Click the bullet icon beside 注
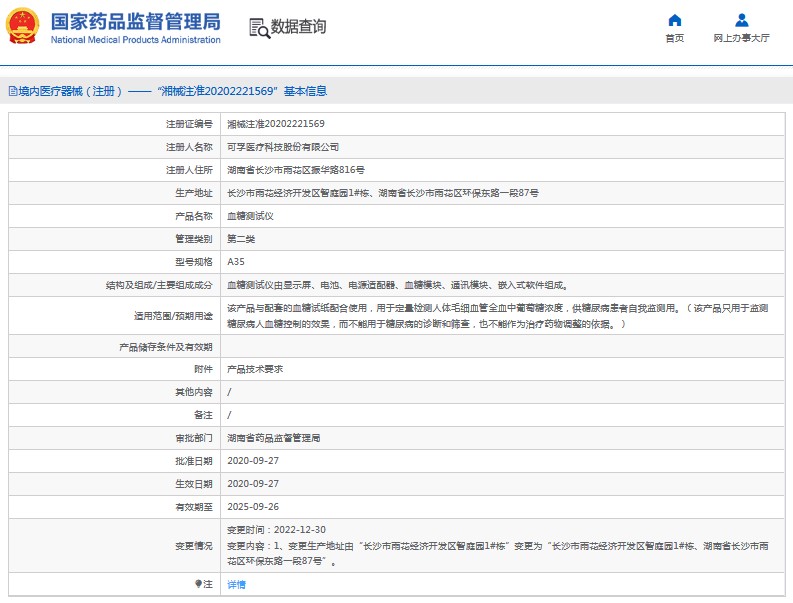Viewport: 793px width, 603px height. [x=198, y=583]
